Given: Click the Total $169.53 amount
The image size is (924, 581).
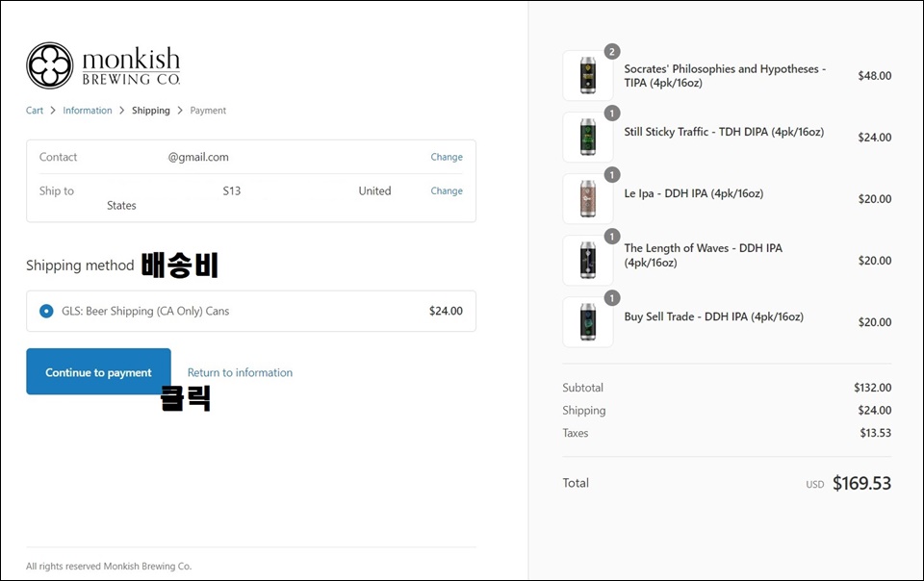Looking at the screenshot, I should coord(861,483).
